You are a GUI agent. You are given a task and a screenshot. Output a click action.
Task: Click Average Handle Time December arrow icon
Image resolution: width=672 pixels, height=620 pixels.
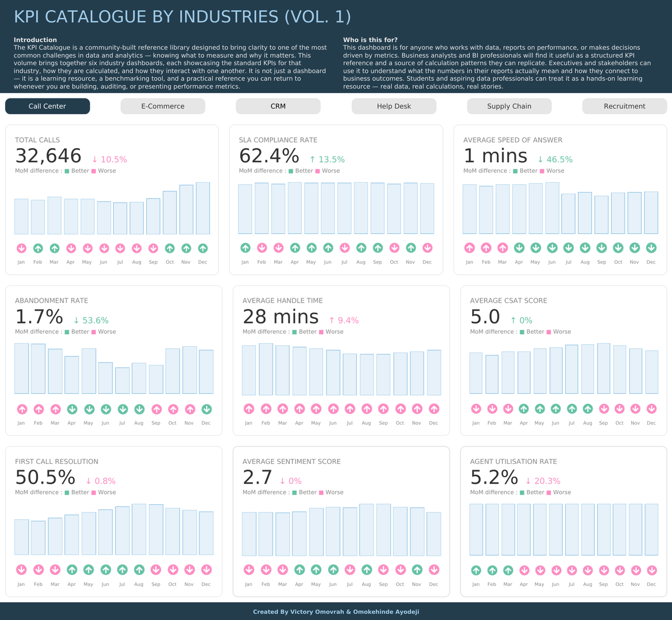coord(433,409)
